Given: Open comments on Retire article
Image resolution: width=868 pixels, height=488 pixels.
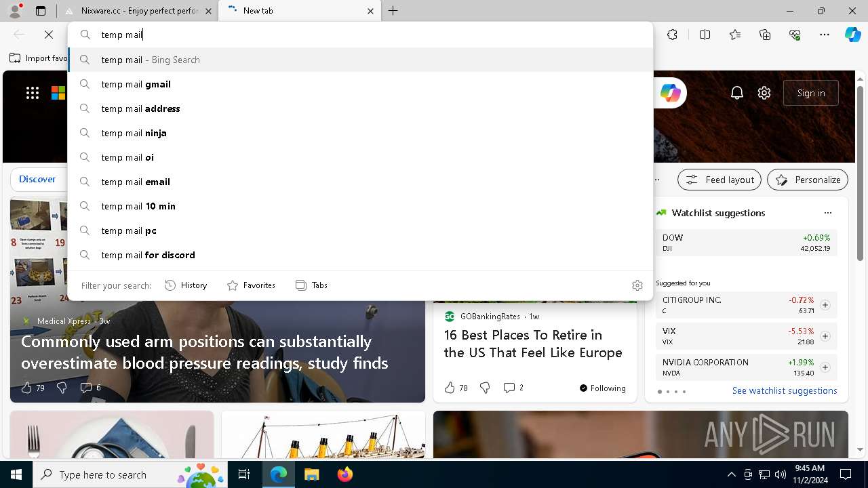Looking at the screenshot, I should (513, 388).
